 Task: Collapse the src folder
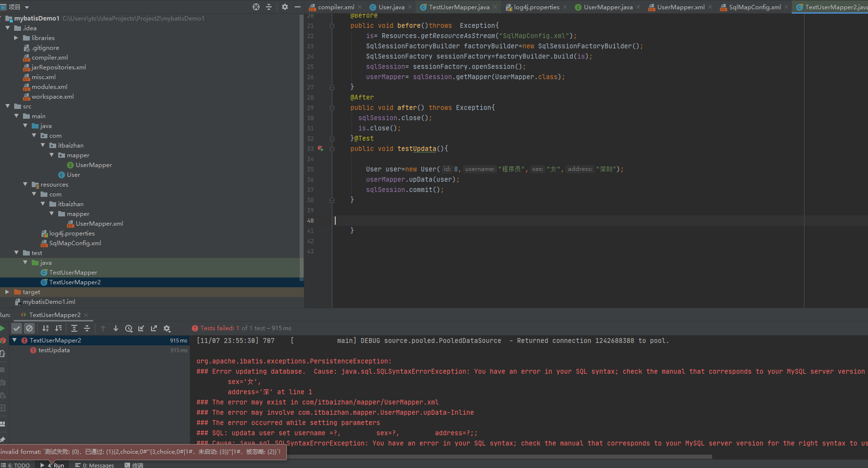coord(7,106)
